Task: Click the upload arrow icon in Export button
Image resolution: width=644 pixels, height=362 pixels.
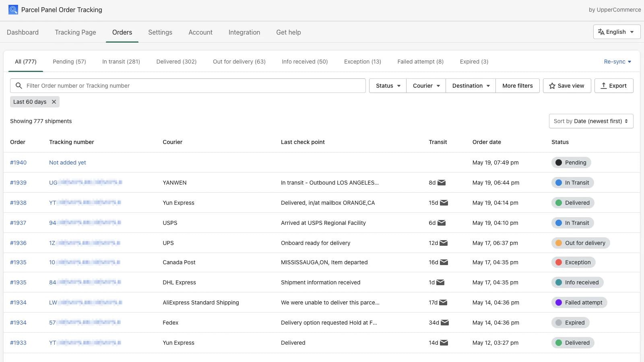Action: (604, 85)
